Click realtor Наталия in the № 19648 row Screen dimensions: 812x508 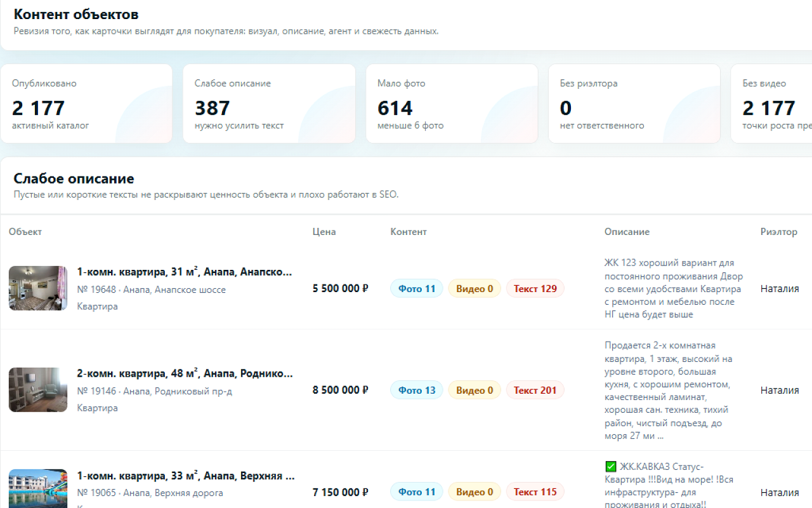[x=780, y=288]
